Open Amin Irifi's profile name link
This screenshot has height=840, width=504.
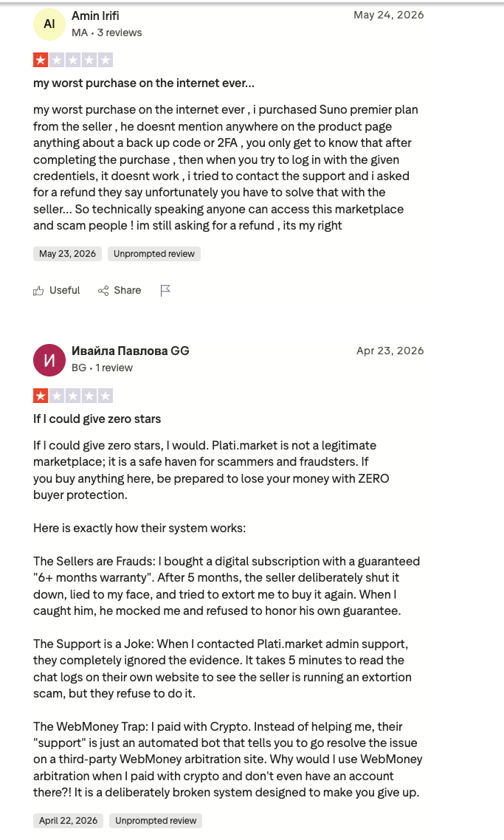tap(95, 16)
